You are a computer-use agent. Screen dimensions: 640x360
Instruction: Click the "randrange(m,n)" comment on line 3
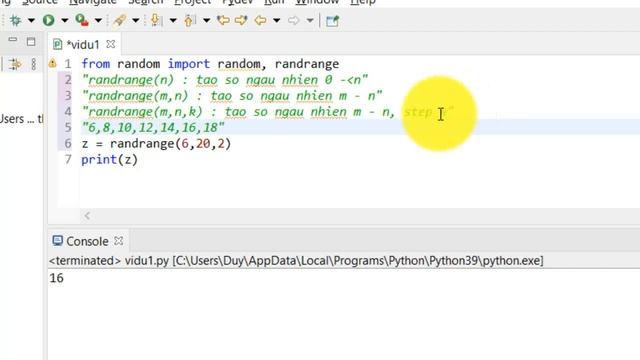232,96
